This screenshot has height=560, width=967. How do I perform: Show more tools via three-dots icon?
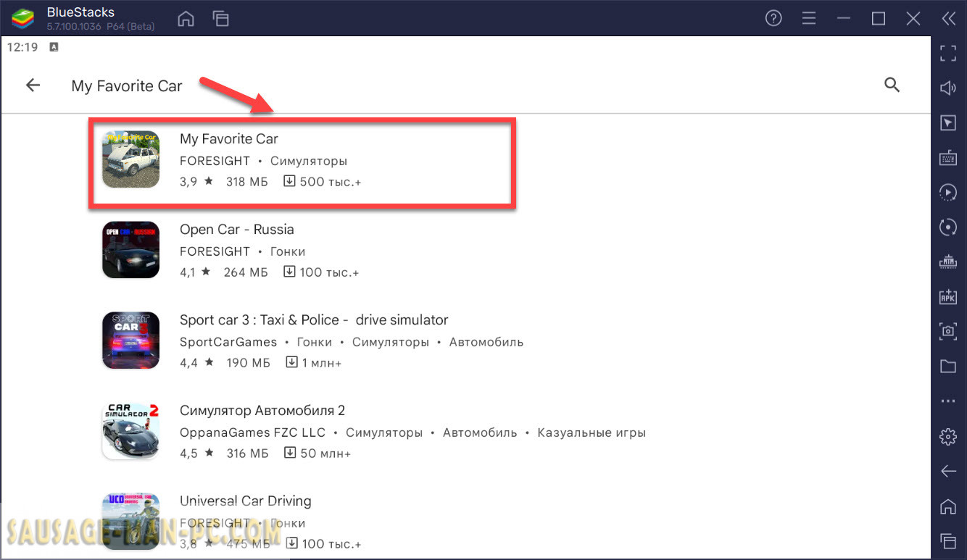[948, 401]
